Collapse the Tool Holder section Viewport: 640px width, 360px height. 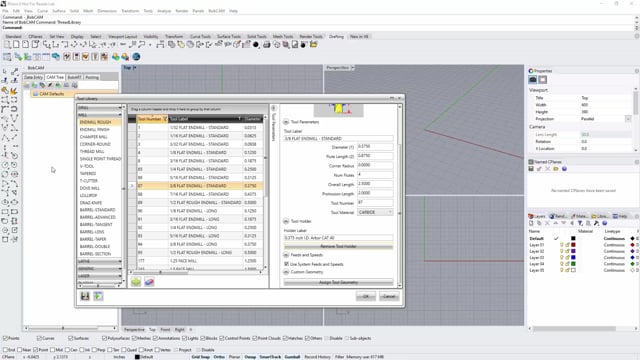coord(286,221)
